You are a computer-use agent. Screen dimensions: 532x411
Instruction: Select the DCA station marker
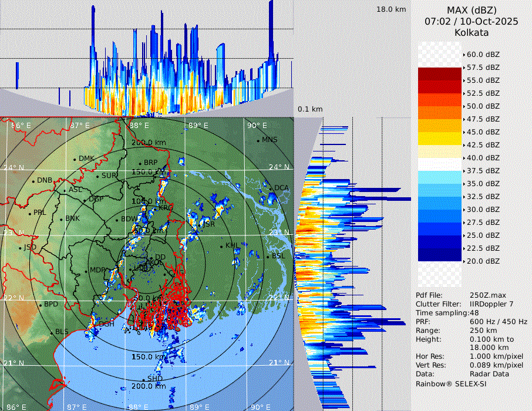coord(271,188)
